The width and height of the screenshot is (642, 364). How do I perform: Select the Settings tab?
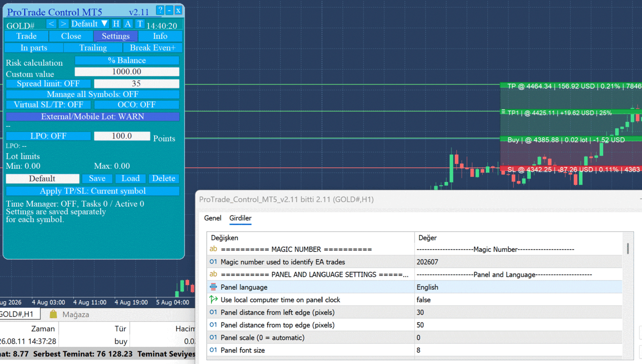tap(116, 36)
